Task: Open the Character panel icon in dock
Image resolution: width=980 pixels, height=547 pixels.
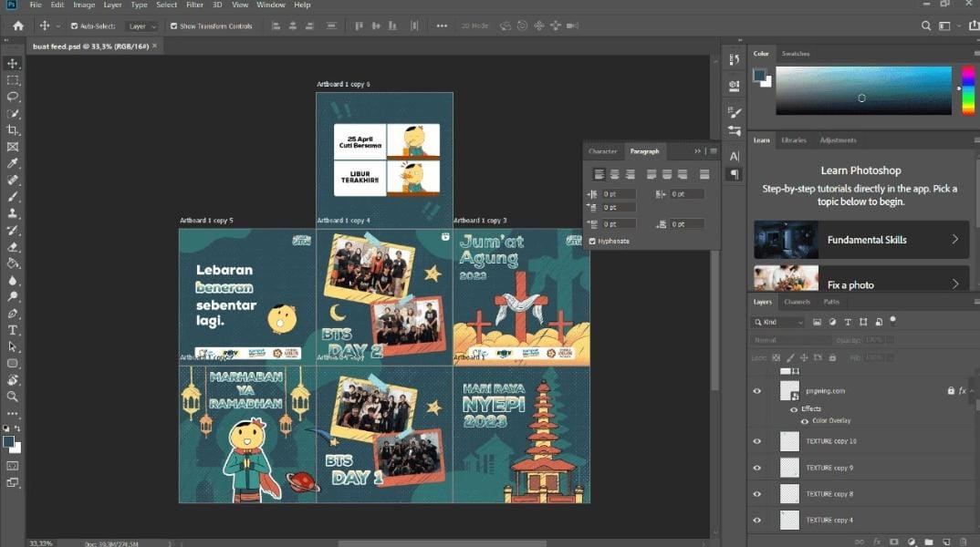Action: (x=735, y=156)
